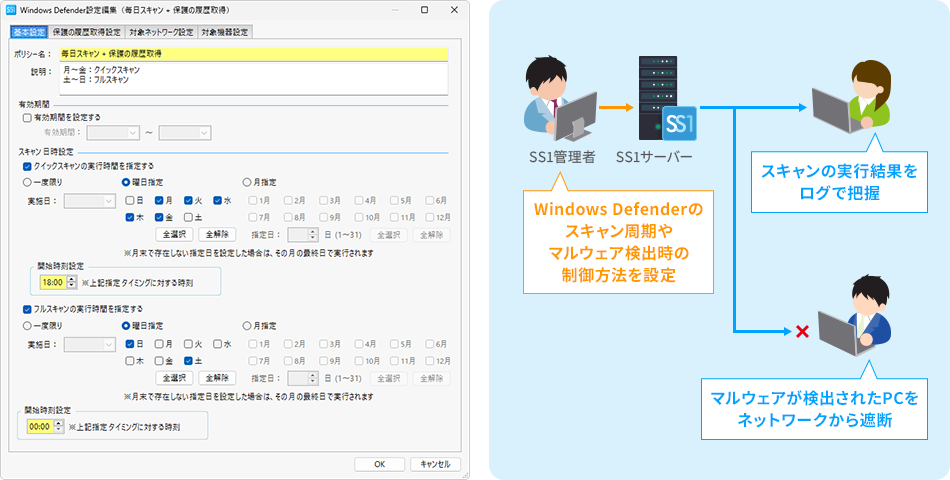Click the キャンセル button

coord(435,464)
